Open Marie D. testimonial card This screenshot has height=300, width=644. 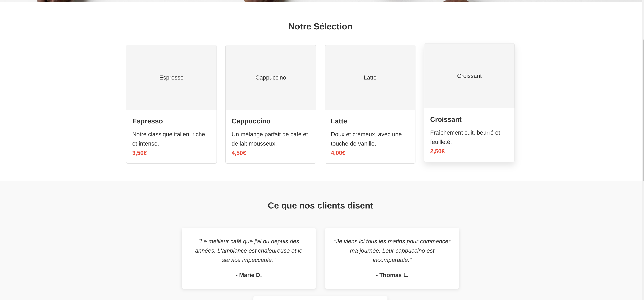coord(248,258)
